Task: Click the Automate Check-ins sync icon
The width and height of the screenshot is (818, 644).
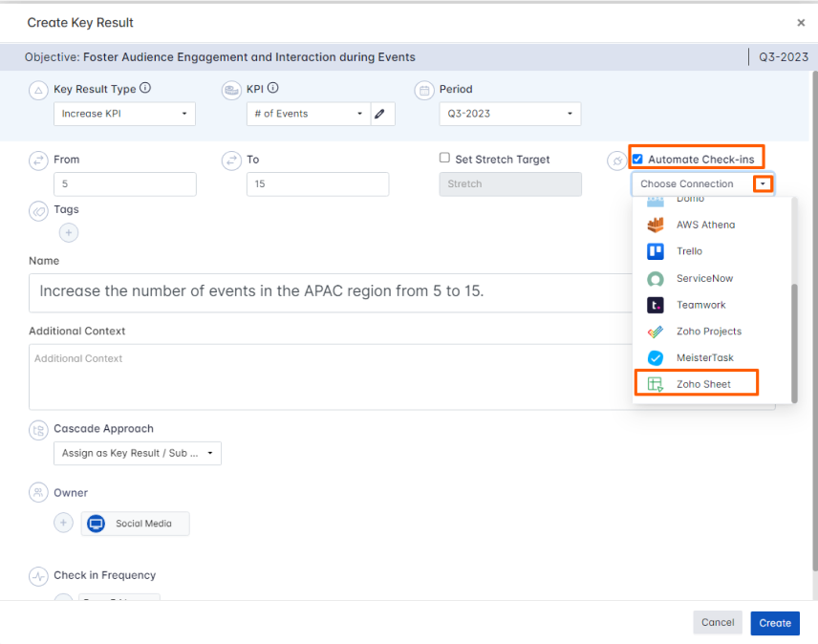Action: (x=617, y=161)
